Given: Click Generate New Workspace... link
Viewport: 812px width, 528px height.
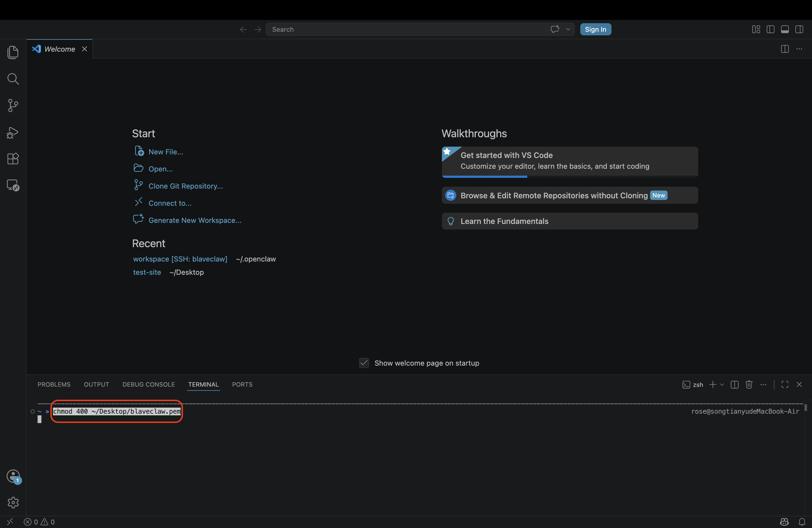Looking at the screenshot, I should pos(195,220).
